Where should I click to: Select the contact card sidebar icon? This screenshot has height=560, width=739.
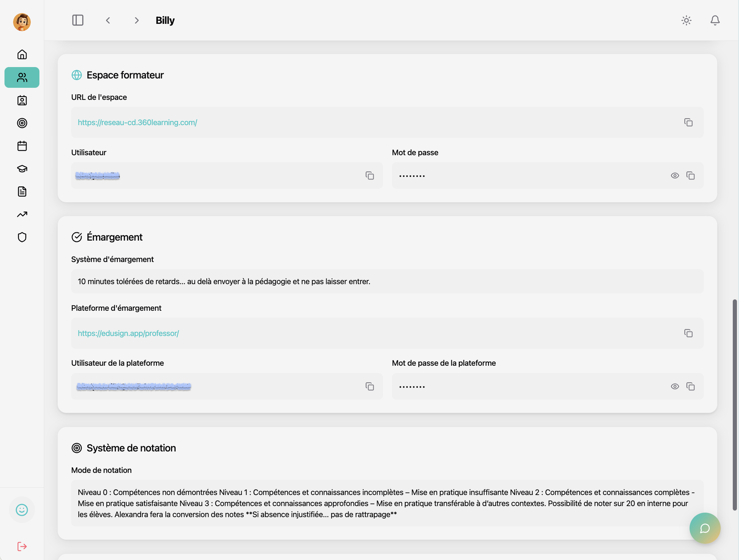point(22,100)
